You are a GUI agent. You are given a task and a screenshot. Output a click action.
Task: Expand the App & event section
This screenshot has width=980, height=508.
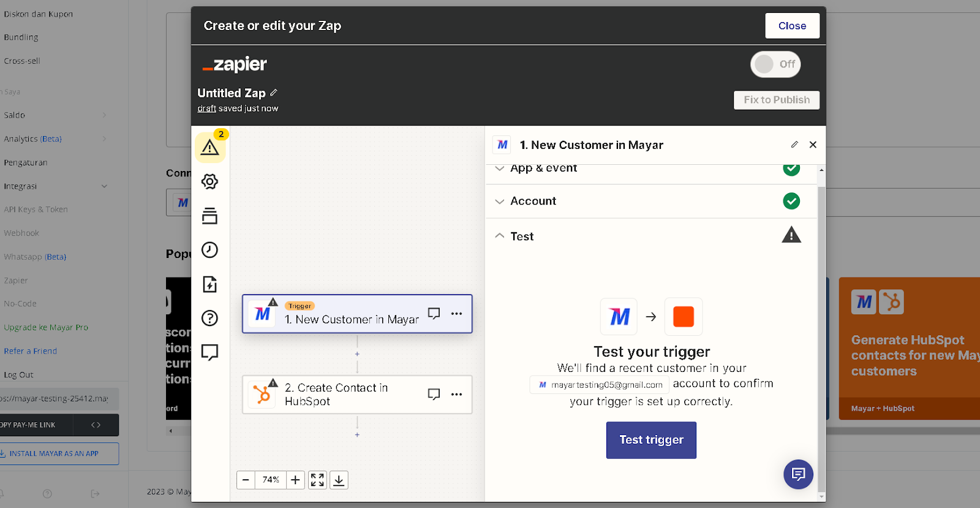click(500, 168)
